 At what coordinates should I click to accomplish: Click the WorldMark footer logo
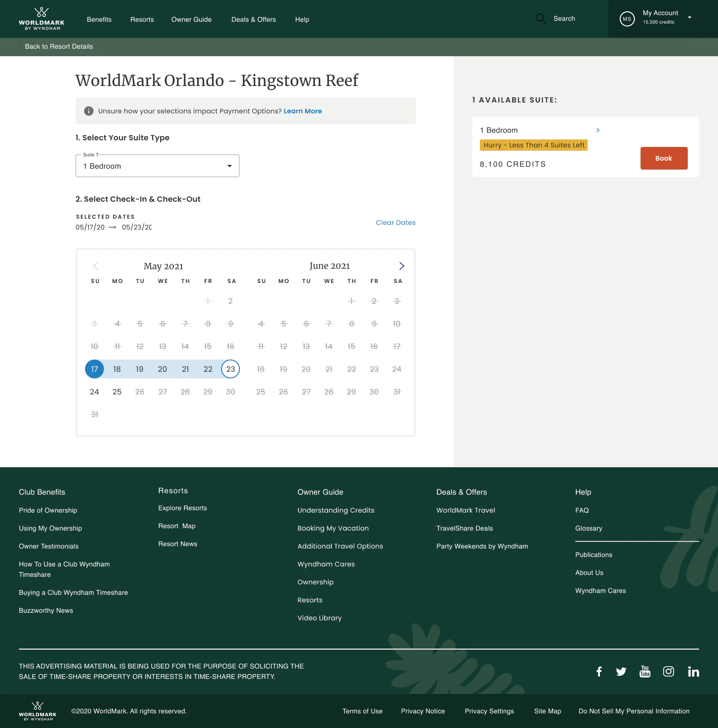coord(38,711)
